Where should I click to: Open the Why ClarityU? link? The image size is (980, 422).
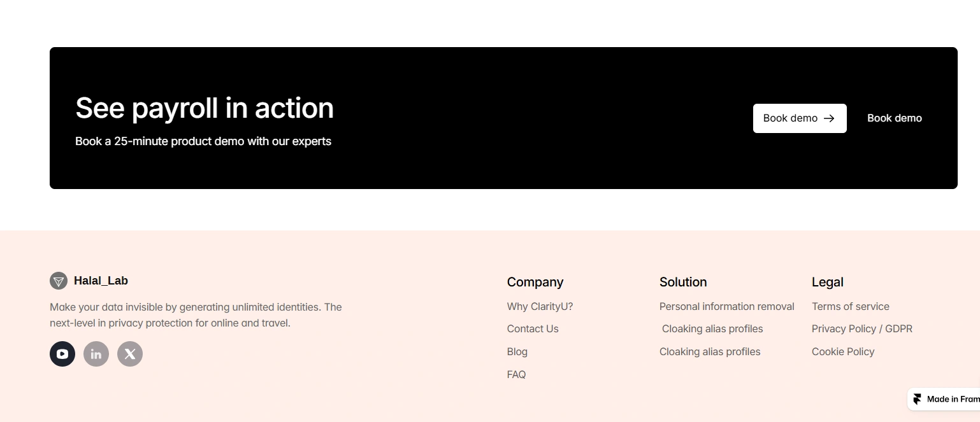pyautogui.click(x=540, y=306)
